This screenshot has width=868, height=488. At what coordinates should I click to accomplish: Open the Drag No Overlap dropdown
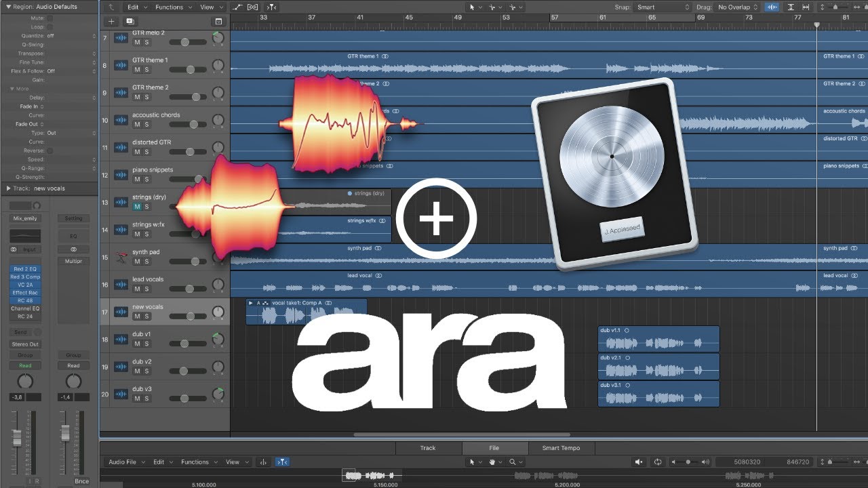pos(737,7)
